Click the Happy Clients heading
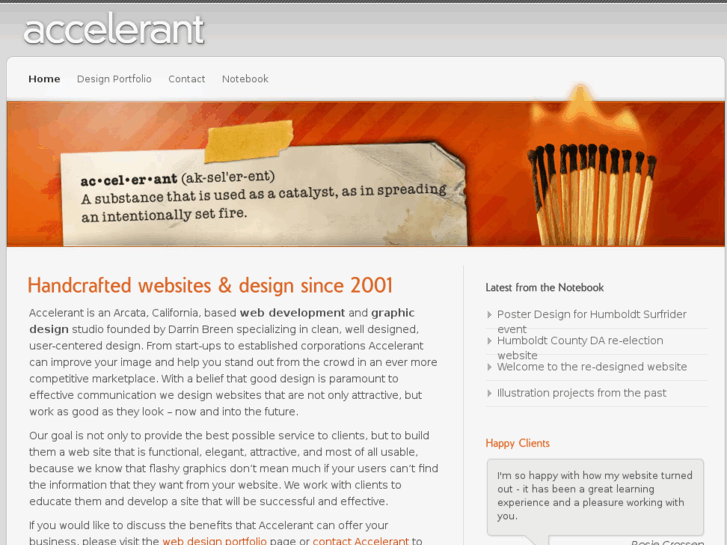The width and height of the screenshot is (727, 545). point(517,443)
